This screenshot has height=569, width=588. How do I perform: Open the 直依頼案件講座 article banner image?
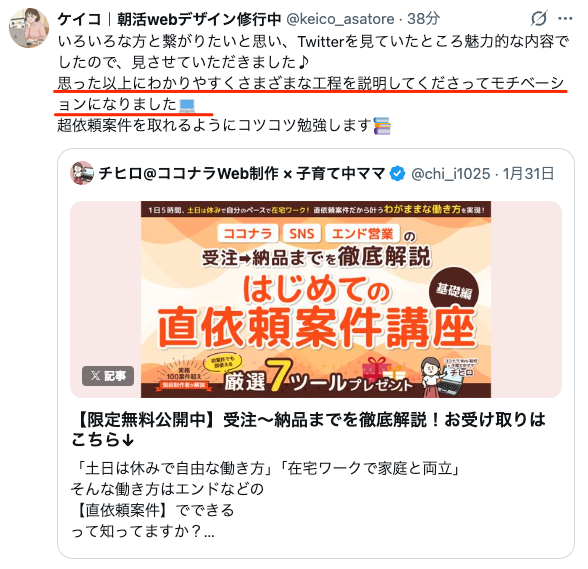[x=316, y=299]
